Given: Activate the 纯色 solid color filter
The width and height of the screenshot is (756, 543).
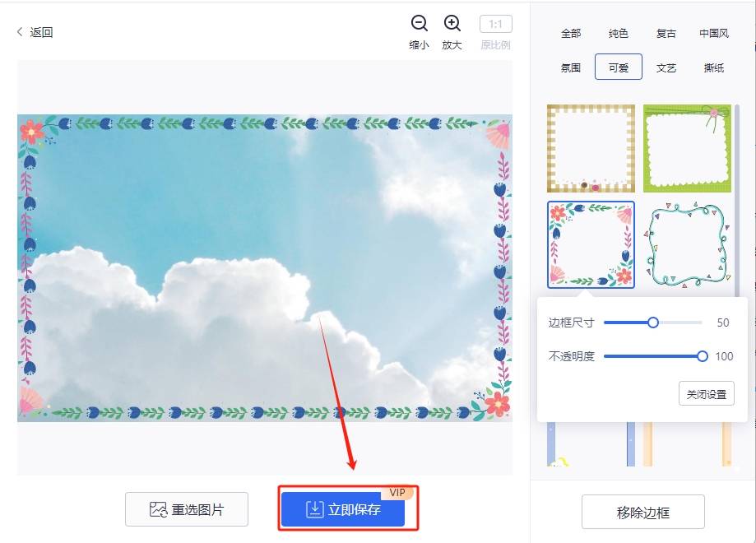Looking at the screenshot, I should tap(618, 33).
